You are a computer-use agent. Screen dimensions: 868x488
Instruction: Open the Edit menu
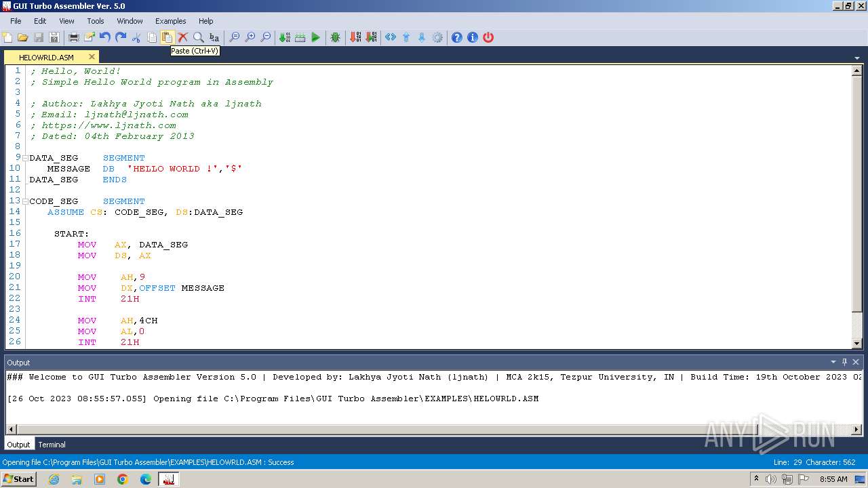point(40,21)
